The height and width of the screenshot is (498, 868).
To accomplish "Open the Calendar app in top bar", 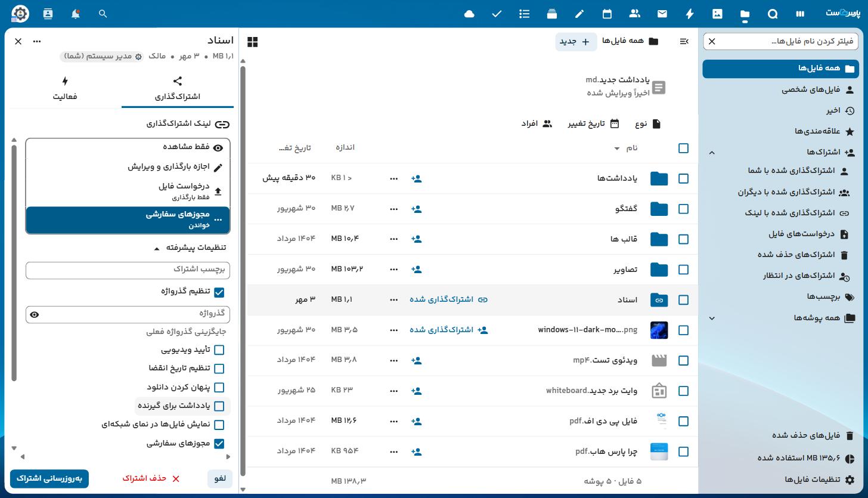I will (607, 14).
